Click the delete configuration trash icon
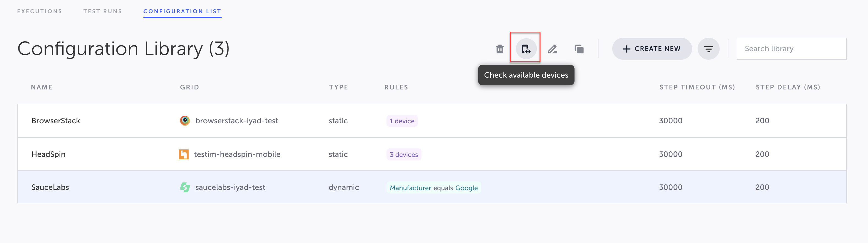The width and height of the screenshot is (868, 243). click(x=499, y=49)
